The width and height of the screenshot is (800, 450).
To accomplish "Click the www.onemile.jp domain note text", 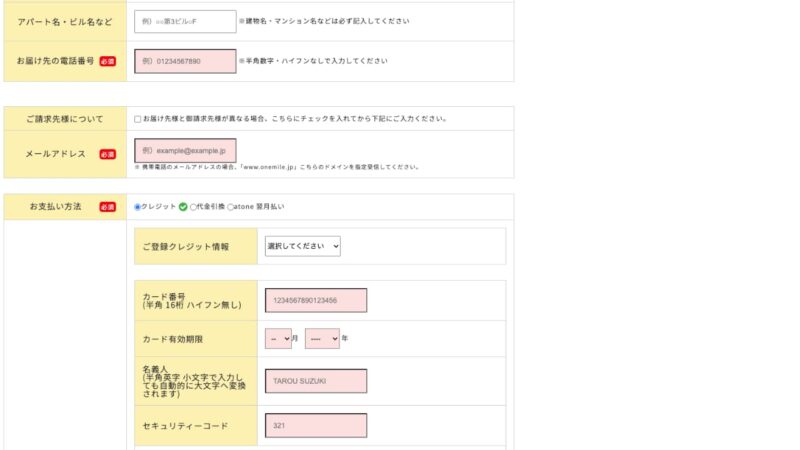I will pos(278,167).
